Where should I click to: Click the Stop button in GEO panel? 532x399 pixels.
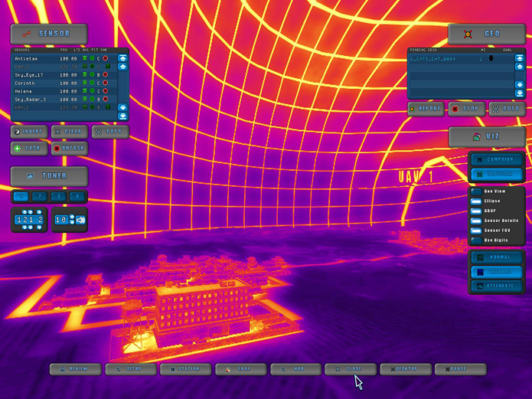466,109
